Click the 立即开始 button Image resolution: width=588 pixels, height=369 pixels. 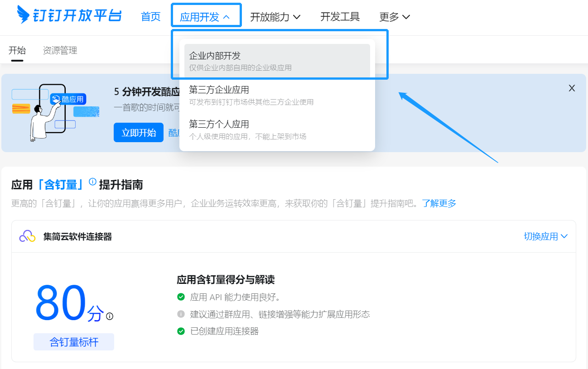(139, 133)
